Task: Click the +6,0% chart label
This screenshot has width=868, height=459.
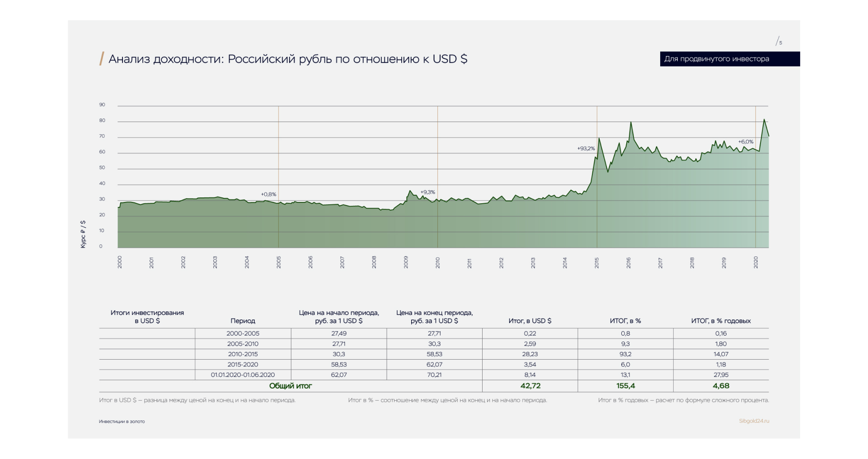Action: [x=746, y=141]
